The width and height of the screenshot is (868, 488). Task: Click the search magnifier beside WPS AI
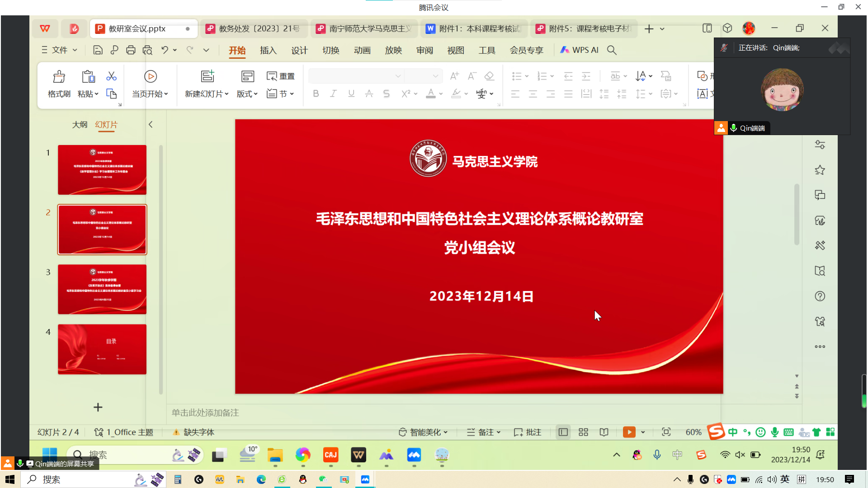tap(612, 50)
